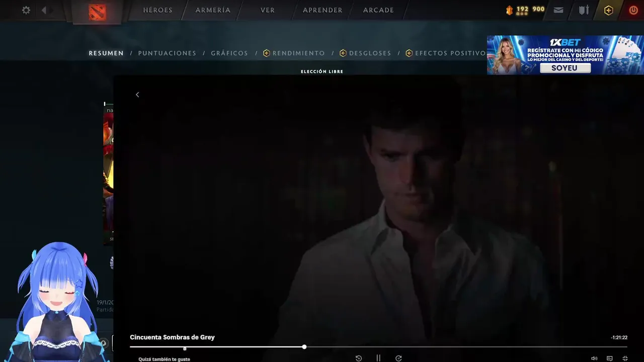Viewport: 644px width, 362px height.
Task: Click the SOYEU promo code button
Action: (x=565, y=68)
